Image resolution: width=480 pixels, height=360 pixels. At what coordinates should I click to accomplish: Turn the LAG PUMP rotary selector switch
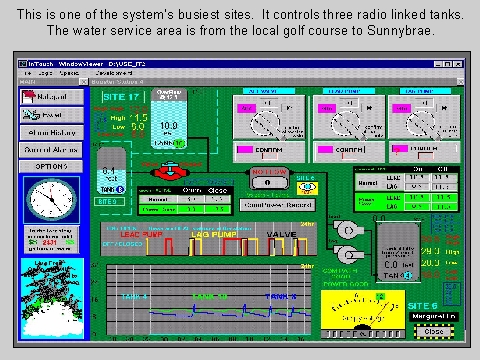(422, 124)
